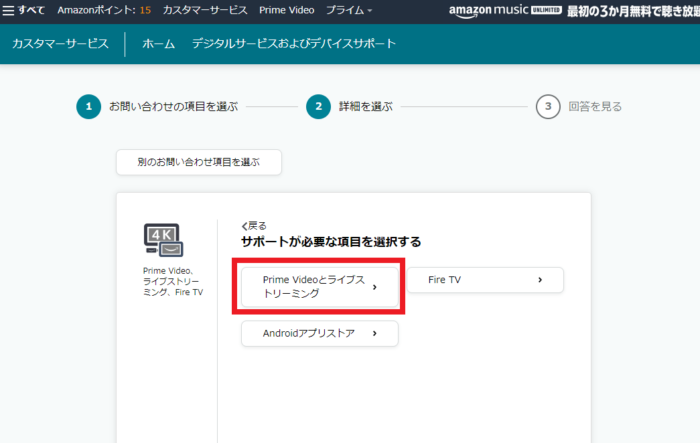Select the 回答を見る step label
The height and width of the screenshot is (443, 700).
coord(595,106)
